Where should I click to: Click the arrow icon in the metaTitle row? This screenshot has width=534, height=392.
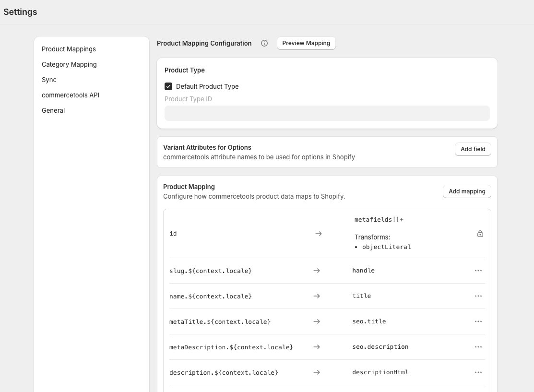point(317,321)
